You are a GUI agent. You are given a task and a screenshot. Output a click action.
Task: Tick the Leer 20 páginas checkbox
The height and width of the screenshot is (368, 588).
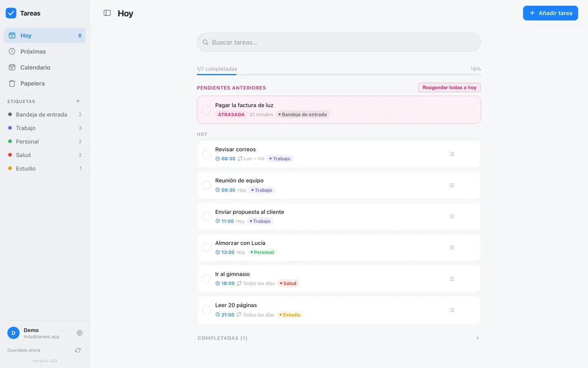coord(207,310)
